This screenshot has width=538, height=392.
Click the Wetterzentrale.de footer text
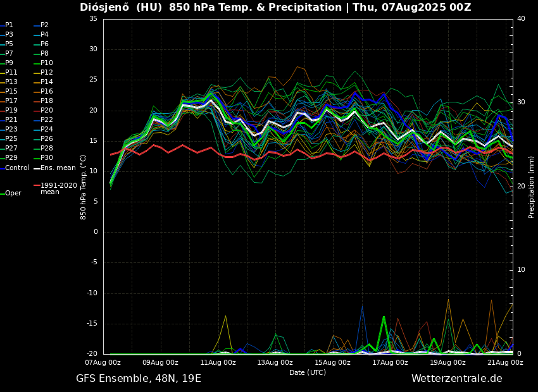click(x=456, y=379)
